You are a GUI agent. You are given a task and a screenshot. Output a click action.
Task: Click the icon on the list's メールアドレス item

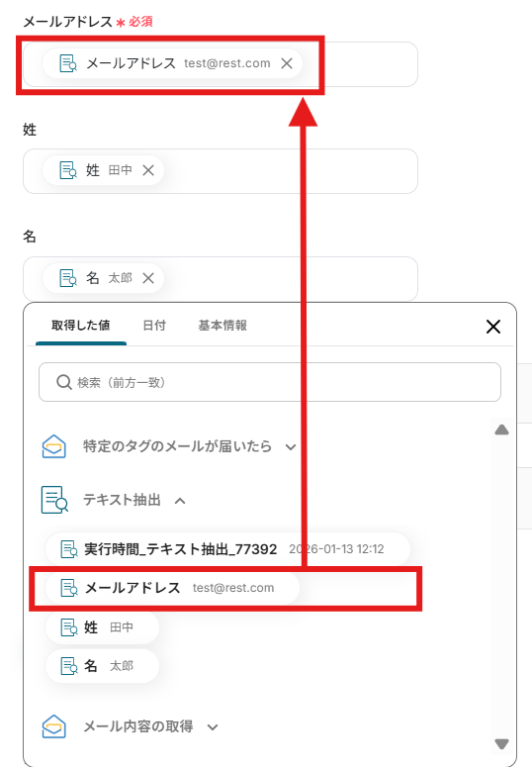tap(69, 588)
